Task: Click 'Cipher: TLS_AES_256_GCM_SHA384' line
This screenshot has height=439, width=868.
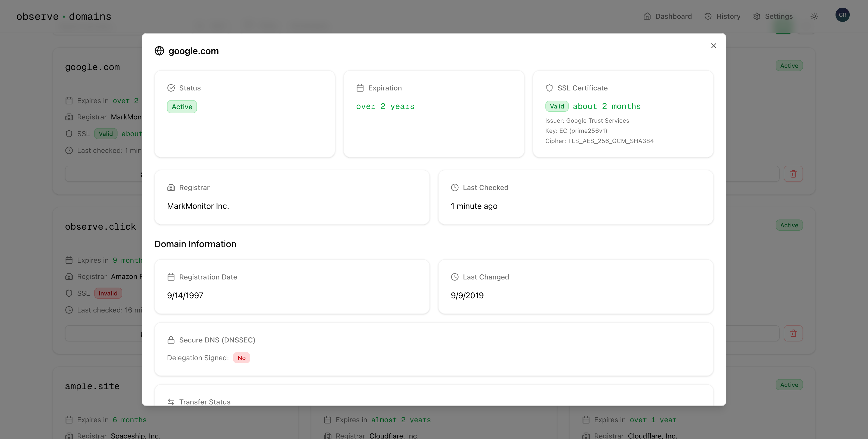Action: point(599,141)
